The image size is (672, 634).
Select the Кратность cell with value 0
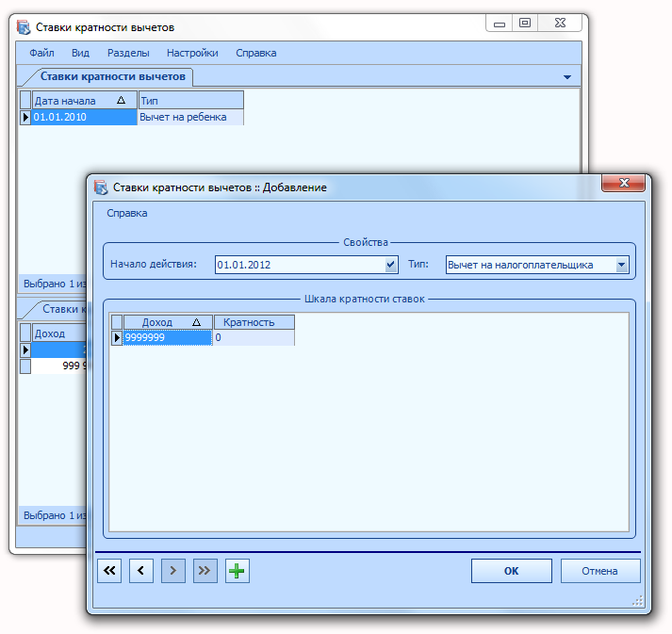pos(254,337)
